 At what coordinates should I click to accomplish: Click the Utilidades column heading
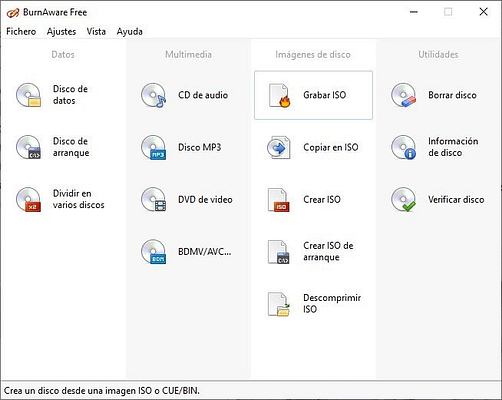[438, 54]
